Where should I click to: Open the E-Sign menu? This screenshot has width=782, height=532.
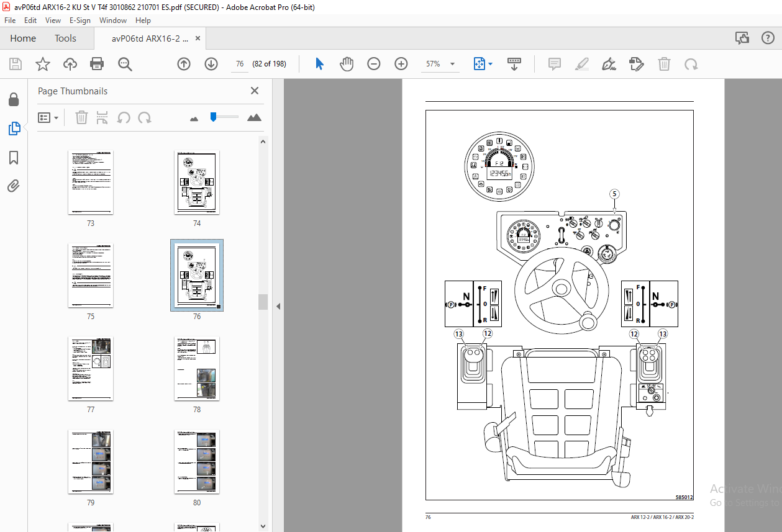point(80,20)
